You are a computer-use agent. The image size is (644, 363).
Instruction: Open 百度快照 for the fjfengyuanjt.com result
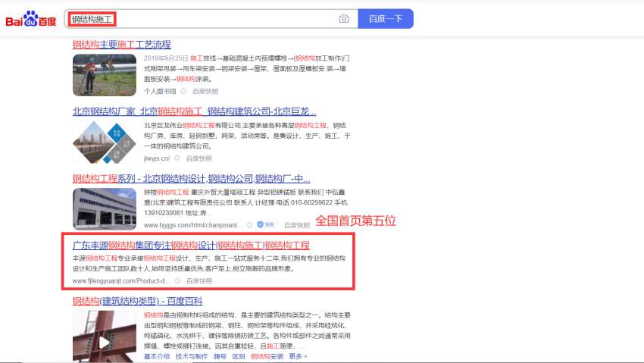click(x=199, y=281)
